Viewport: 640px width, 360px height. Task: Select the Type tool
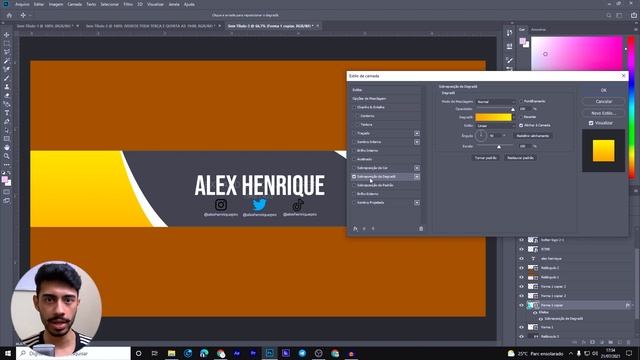(7, 113)
